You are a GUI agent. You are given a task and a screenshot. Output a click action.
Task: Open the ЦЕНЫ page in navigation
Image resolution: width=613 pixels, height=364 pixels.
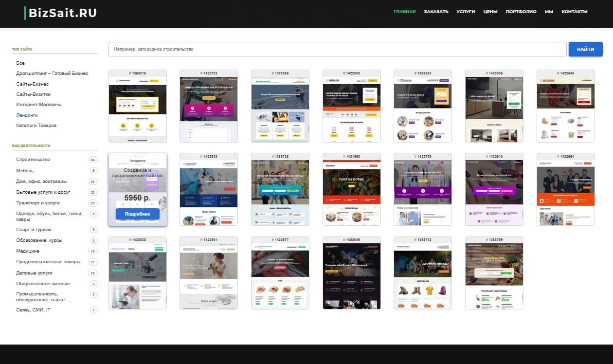coord(490,12)
